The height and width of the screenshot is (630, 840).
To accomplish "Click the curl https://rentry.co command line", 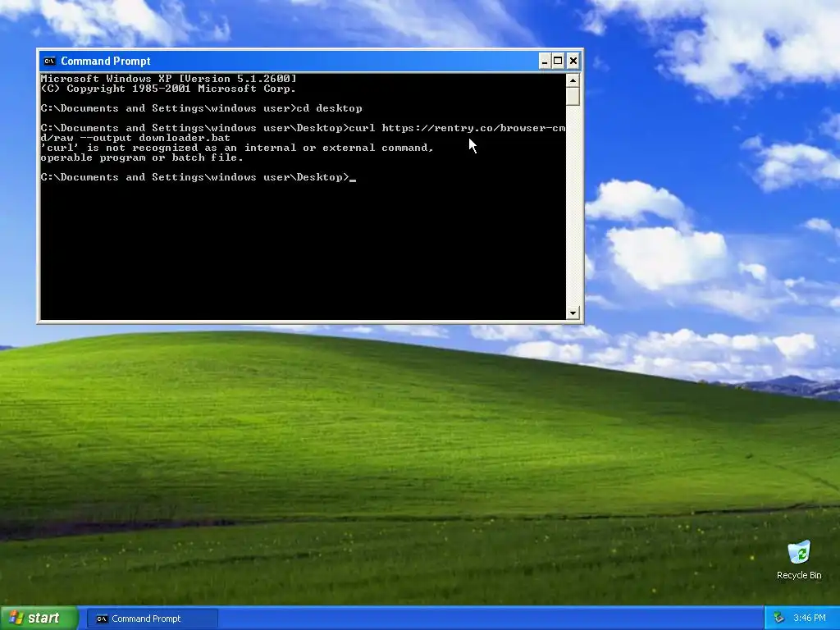I will point(303,128).
